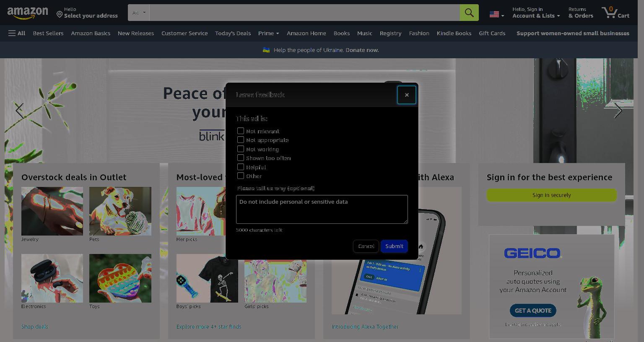Check the Other checkbox
Image resolution: width=644 pixels, height=342 pixels.
click(x=241, y=176)
